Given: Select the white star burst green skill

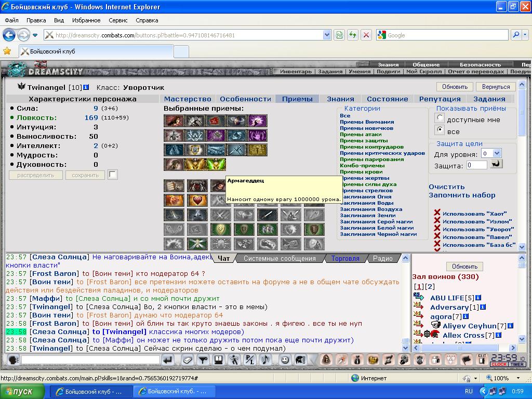Looking at the screenshot, I should point(197,244).
